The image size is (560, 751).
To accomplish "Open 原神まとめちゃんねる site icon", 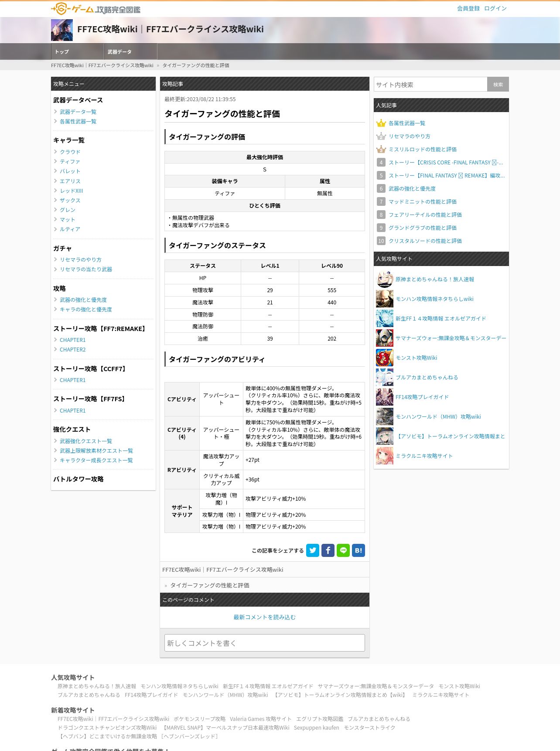I will coord(385,279).
